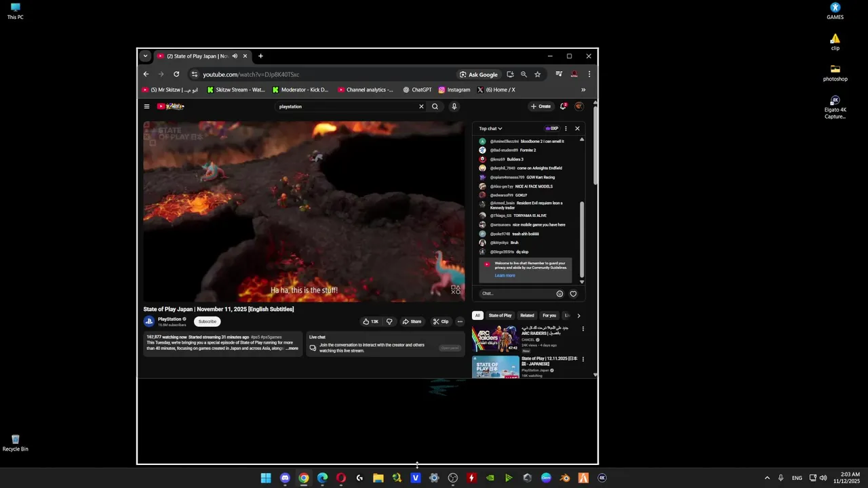
Task: Open Chrome tab search dropdown arrow
Action: click(145, 56)
